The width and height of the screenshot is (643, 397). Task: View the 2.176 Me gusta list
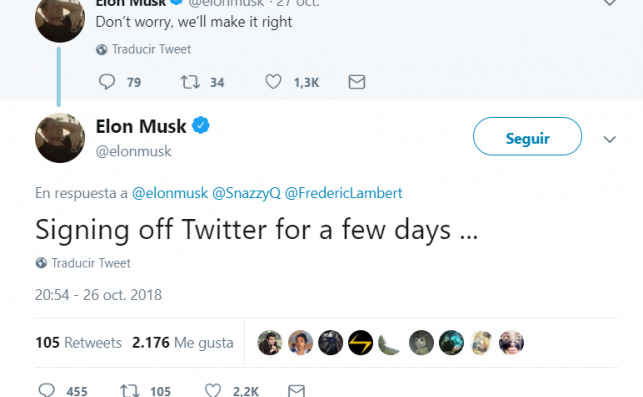click(x=182, y=342)
